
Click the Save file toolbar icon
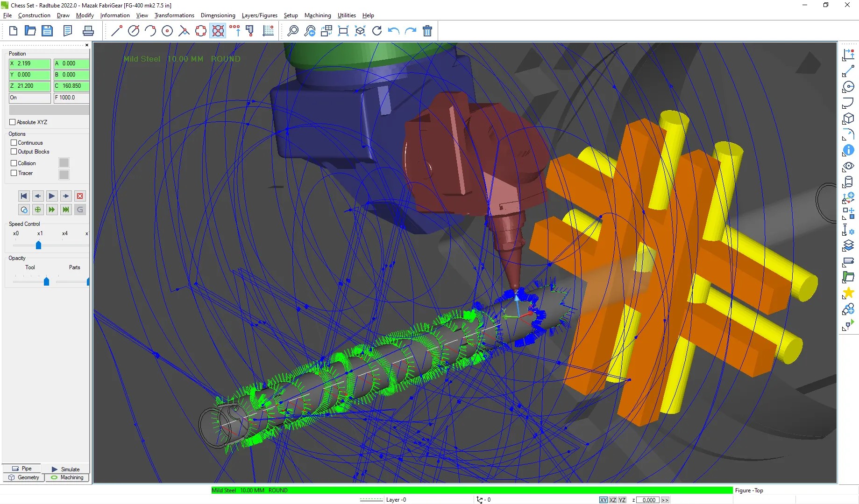47,31
